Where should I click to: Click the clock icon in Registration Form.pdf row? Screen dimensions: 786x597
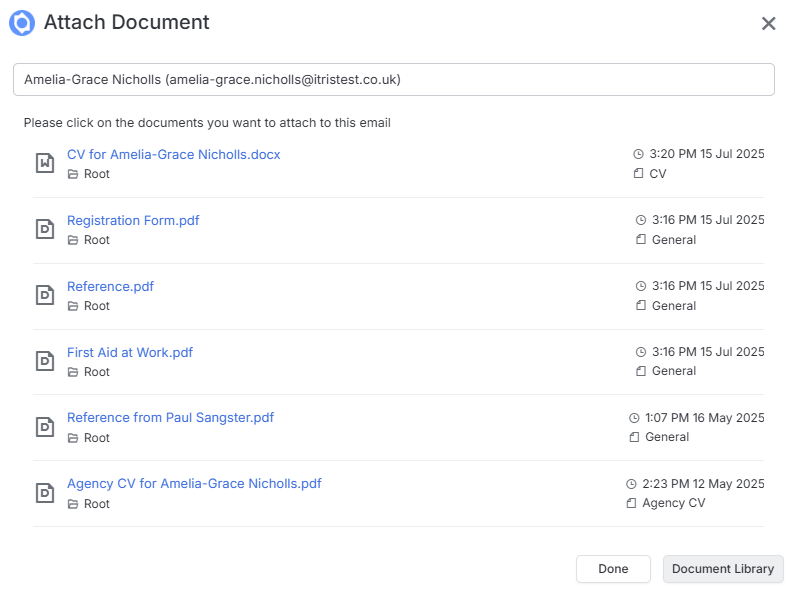pyautogui.click(x=641, y=220)
